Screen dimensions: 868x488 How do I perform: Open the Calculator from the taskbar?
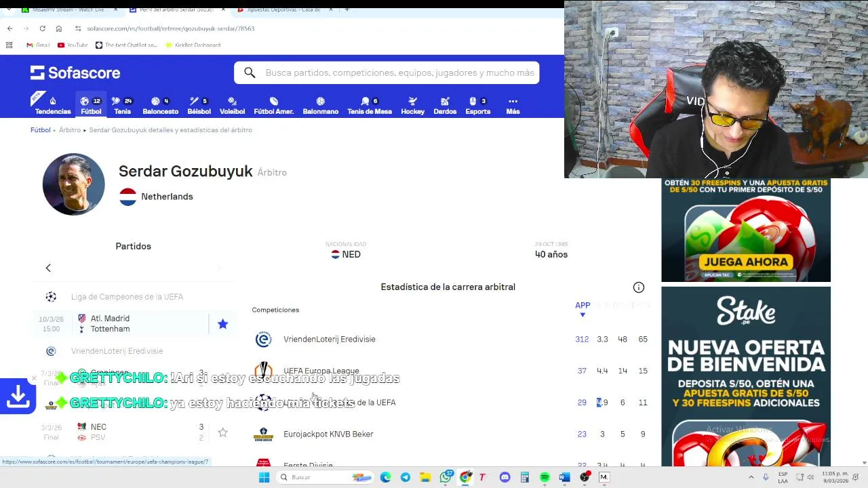click(x=524, y=477)
